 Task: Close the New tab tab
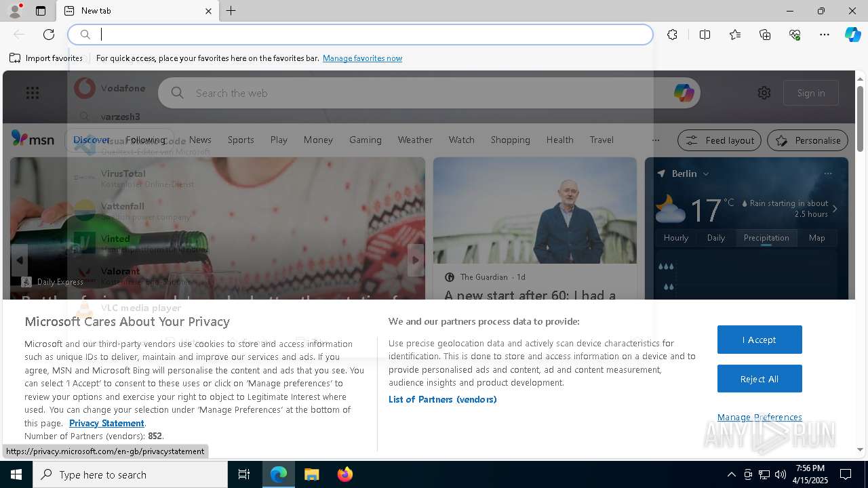[208, 11]
